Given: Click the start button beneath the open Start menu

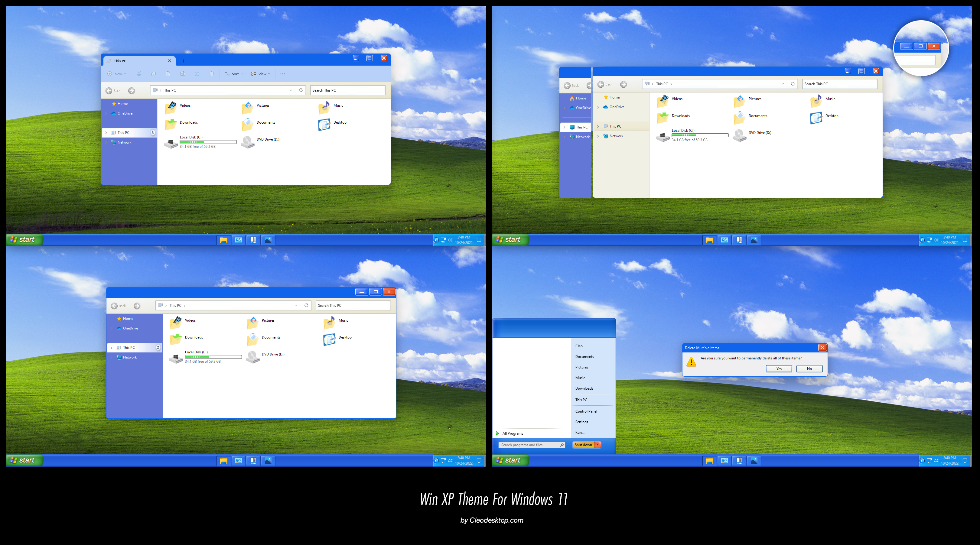Looking at the screenshot, I should [x=510, y=460].
